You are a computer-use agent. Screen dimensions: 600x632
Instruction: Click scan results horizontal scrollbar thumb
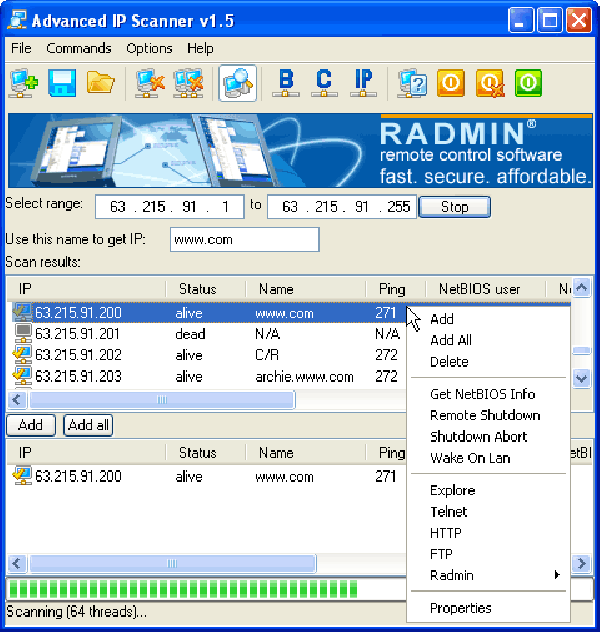162,399
